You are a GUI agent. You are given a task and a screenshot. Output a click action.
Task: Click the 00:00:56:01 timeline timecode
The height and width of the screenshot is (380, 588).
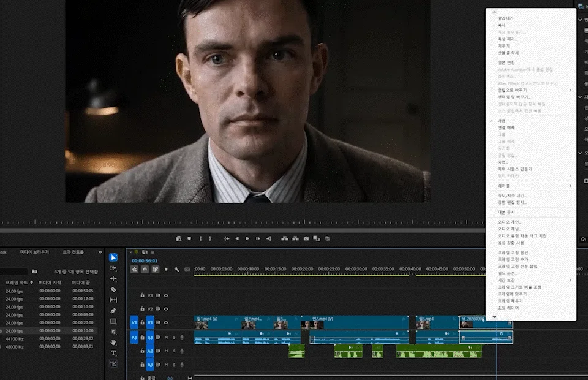pos(145,260)
